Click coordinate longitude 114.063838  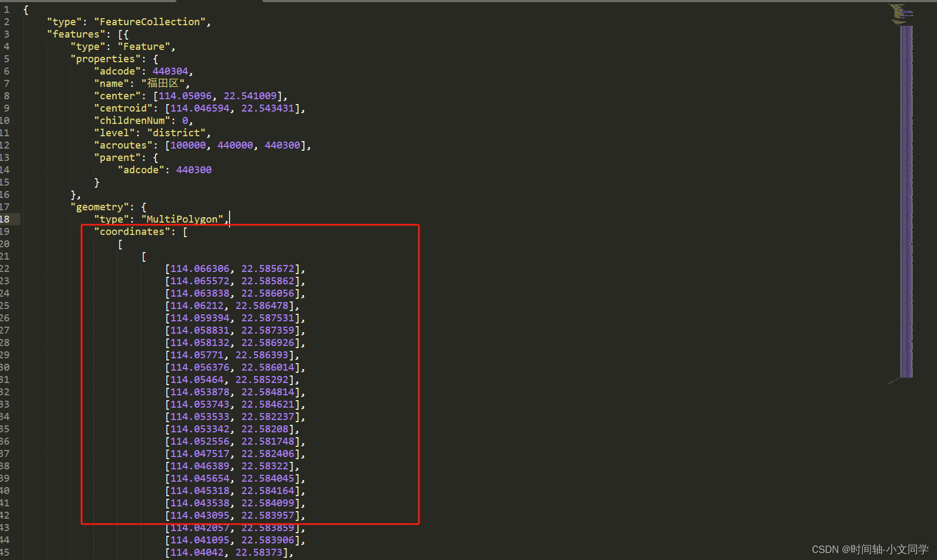(x=200, y=293)
